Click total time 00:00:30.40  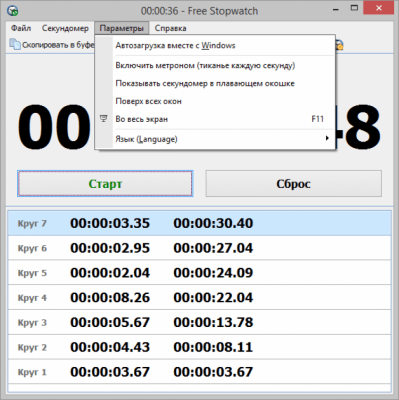pos(213,223)
